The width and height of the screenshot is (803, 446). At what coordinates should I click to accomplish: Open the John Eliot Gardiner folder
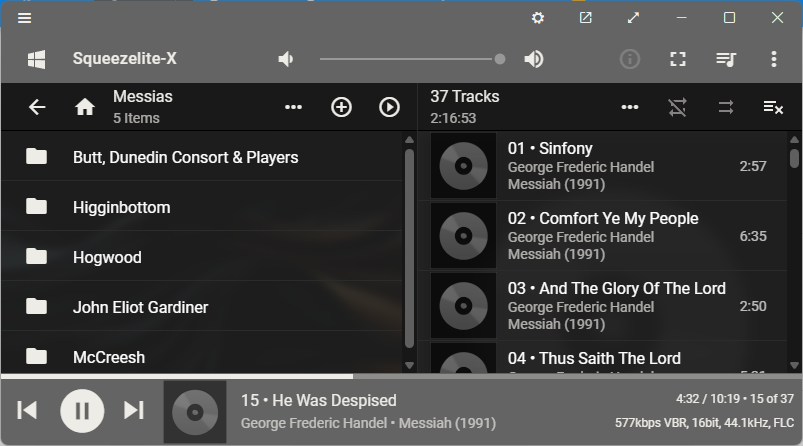(202, 307)
